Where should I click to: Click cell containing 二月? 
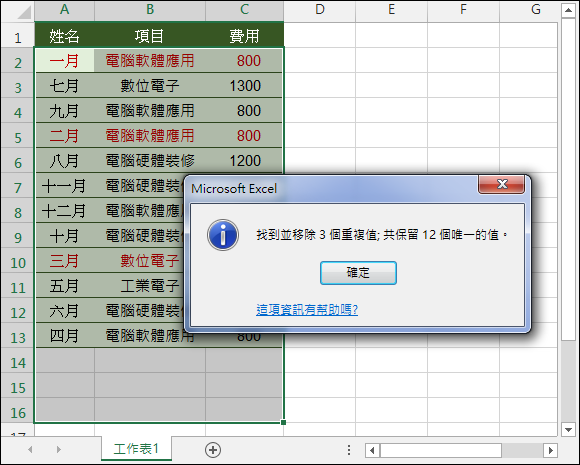(64, 135)
